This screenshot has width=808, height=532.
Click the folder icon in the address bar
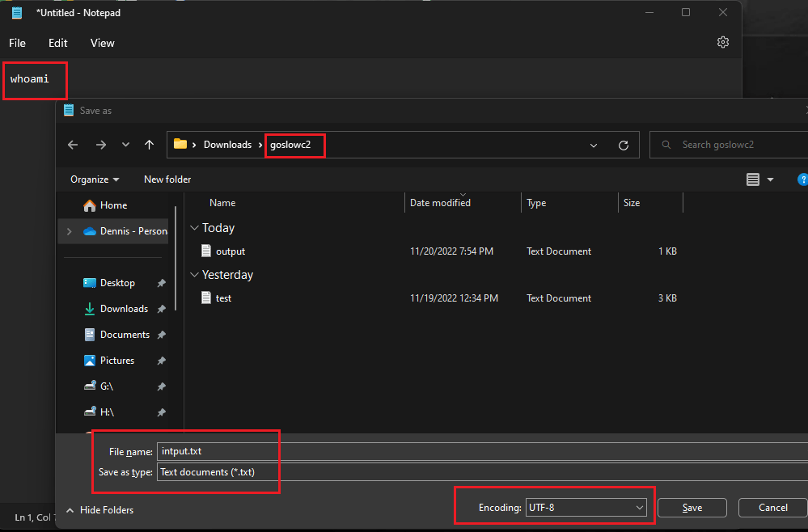click(x=181, y=144)
